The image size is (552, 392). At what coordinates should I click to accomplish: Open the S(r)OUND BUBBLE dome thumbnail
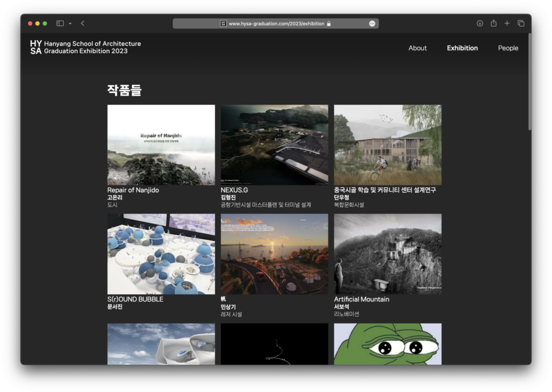pos(161,254)
